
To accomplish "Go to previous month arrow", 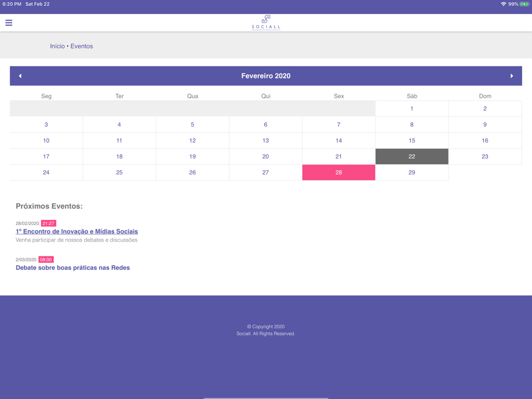I will (20, 76).
